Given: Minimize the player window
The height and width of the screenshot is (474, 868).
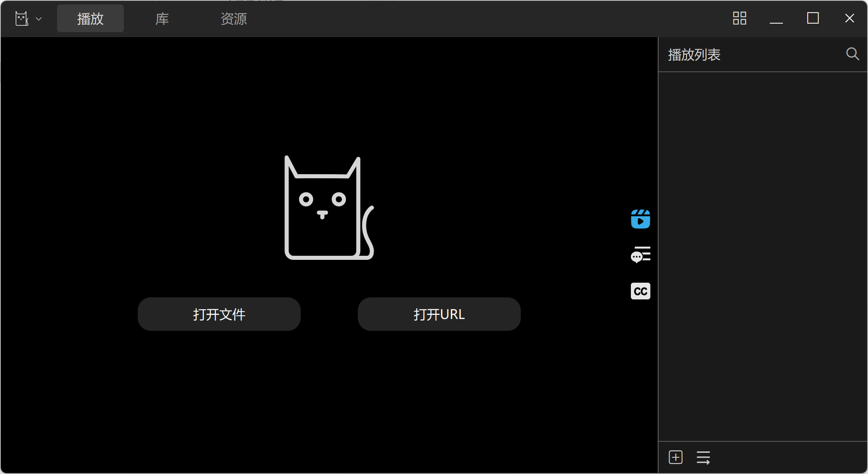Looking at the screenshot, I should coord(776,19).
